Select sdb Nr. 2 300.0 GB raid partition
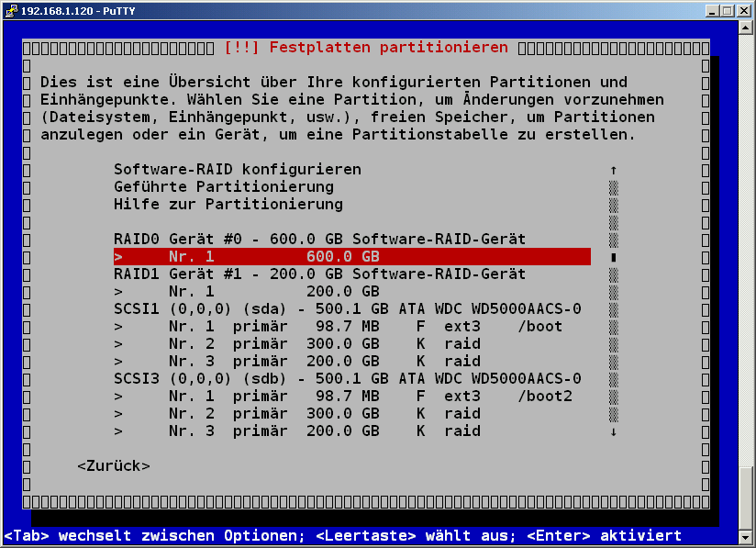Screen dimensions: 756x548 click(x=296, y=414)
